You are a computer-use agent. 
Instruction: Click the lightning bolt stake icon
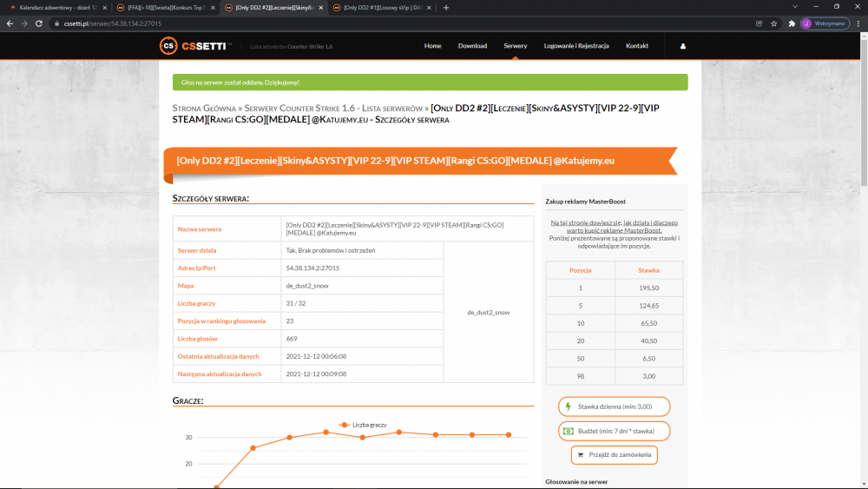pos(568,406)
